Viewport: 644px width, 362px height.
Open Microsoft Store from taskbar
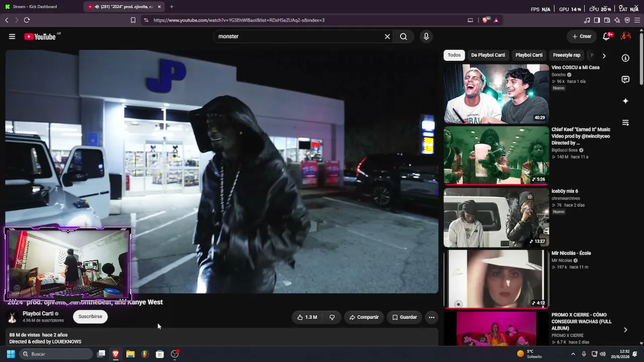pyautogui.click(x=160, y=354)
